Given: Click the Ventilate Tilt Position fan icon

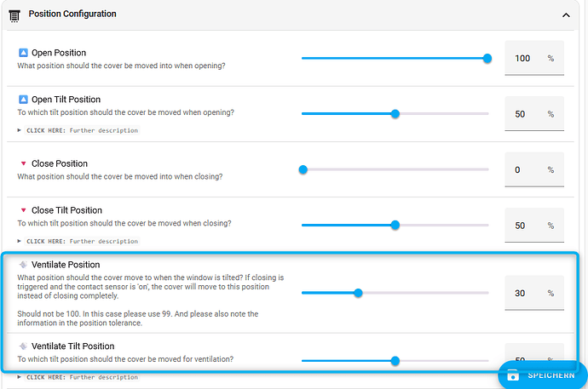Looking at the screenshot, I should [23, 346].
